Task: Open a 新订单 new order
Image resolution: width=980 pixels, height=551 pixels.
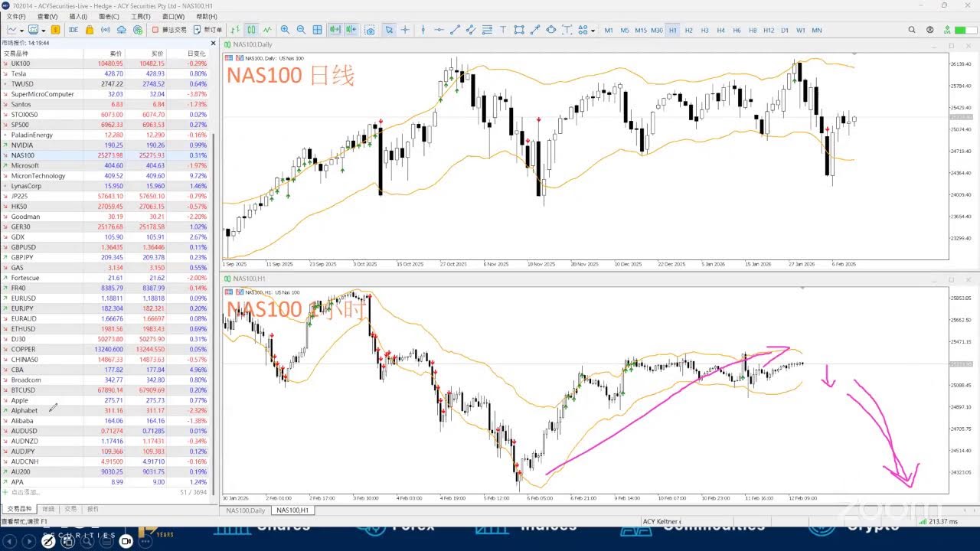Action: (x=207, y=30)
